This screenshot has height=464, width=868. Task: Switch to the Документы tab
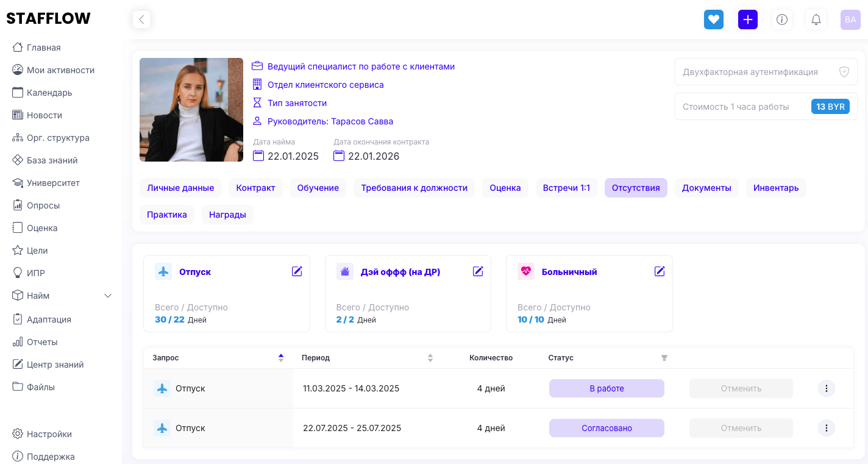706,188
